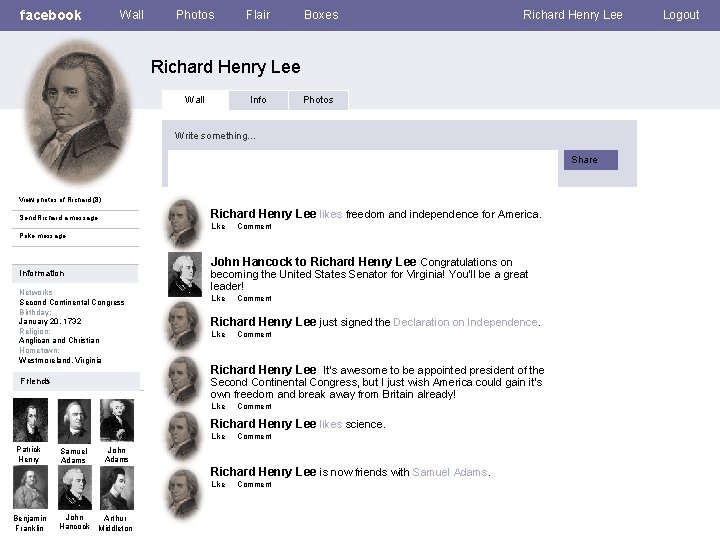The height and width of the screenshot is (540, 720).
Task: Select the Wall profile tab
Action: click(195, 100)
